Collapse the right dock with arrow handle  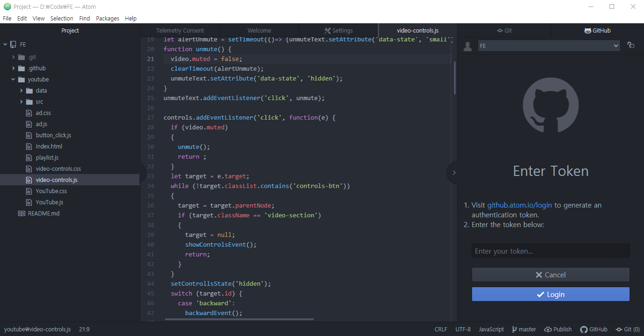click(x=453, y=173)
